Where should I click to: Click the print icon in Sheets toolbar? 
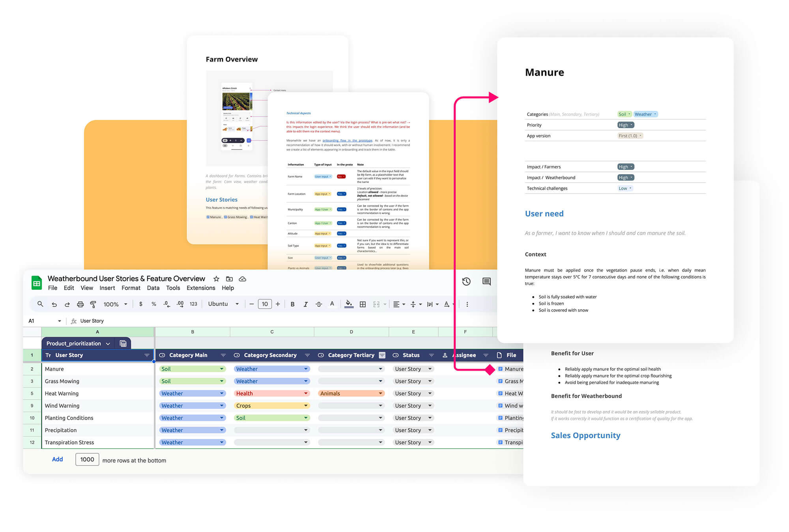tap(80, 304)
